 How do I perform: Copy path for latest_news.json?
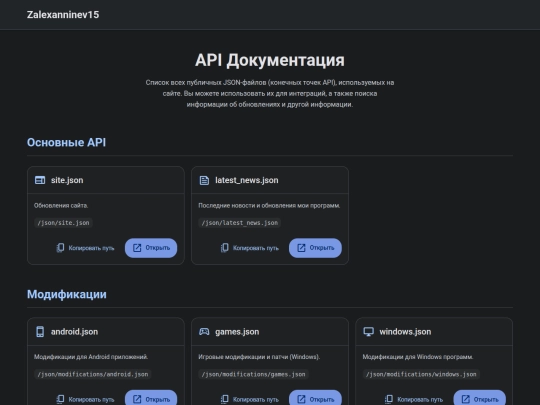[x=249, y=248]
